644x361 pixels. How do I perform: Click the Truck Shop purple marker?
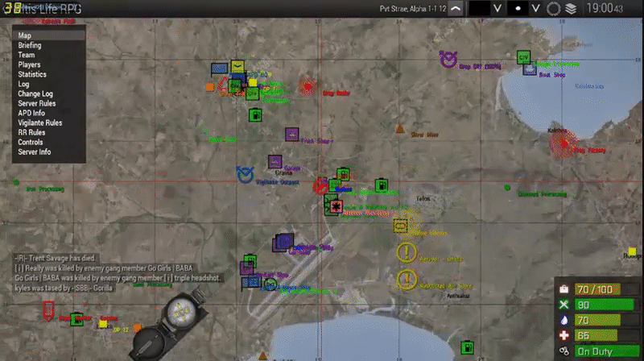tap(292, 135)
